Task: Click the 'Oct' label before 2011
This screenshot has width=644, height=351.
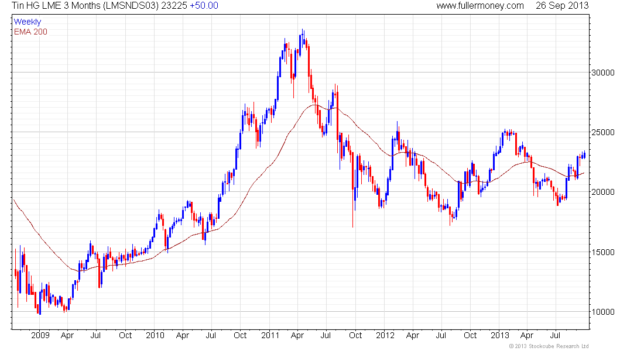Action: [x=240, y=335]
